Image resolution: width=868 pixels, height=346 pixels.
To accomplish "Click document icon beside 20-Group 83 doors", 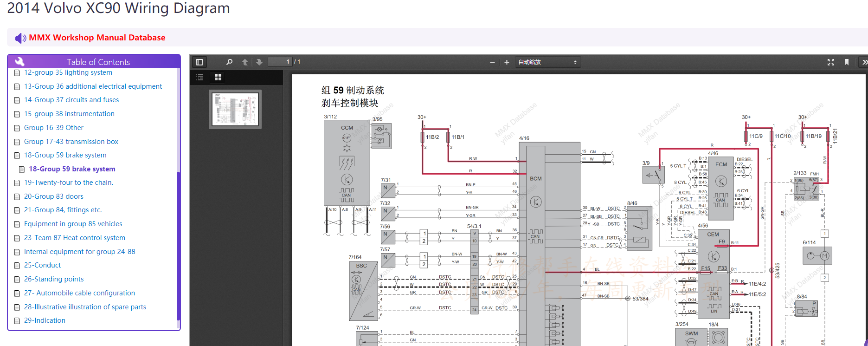I will tap(17, 197).
